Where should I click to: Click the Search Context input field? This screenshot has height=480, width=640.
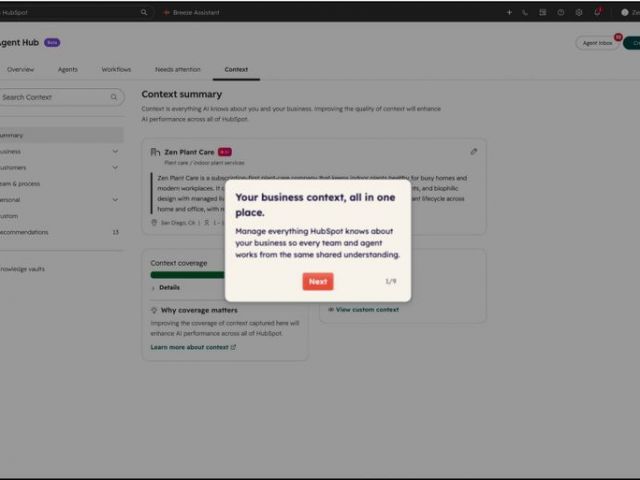tap(60, 97)
